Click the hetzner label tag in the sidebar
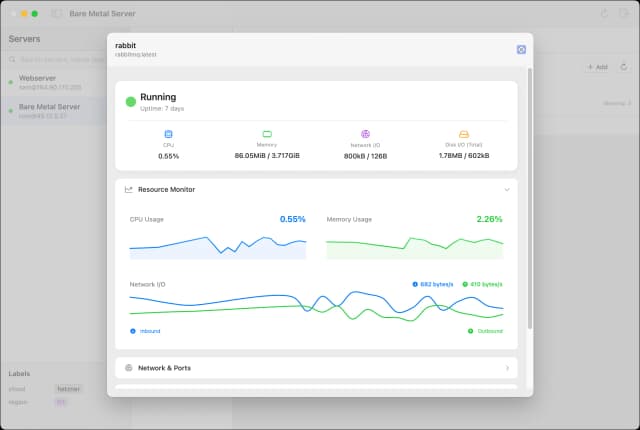This screenshot has height=430, width=640. coord(69,389)
